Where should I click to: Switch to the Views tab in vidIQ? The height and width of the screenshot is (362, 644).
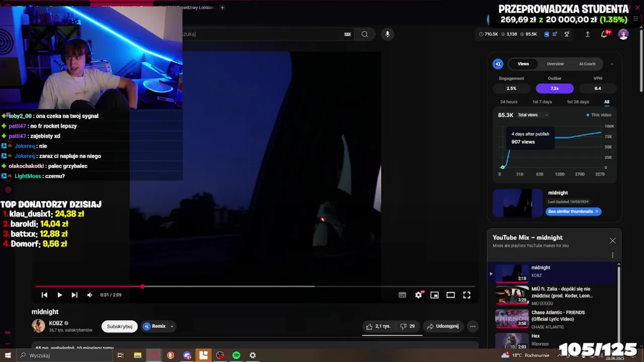tap(523, 64)
